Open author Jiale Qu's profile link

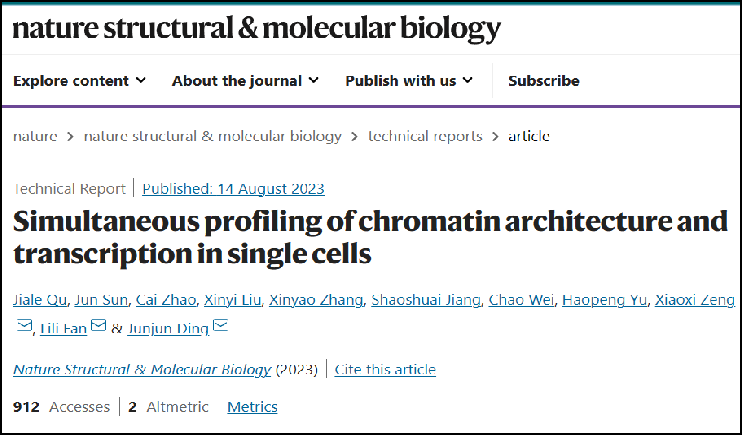coord(39,300)
